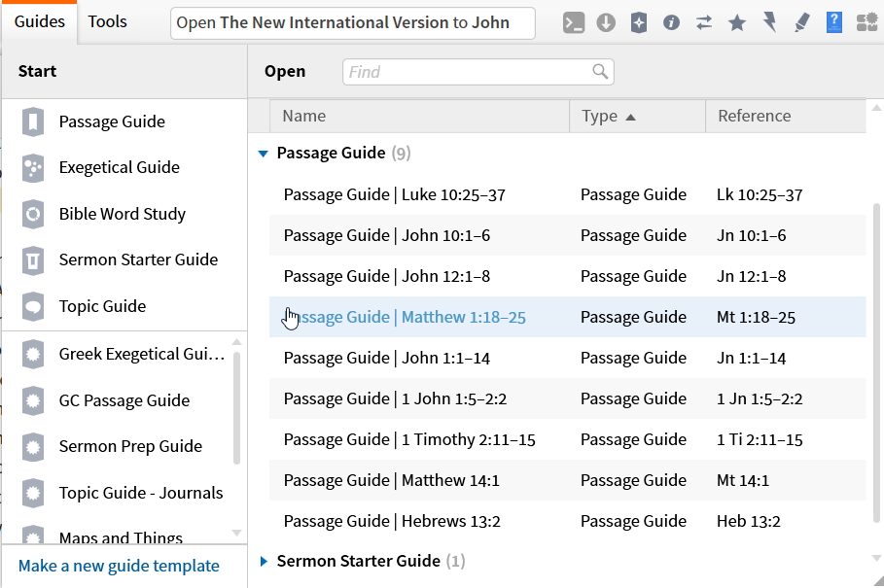
Task: Click the Find search field
Action: point(467,71)
